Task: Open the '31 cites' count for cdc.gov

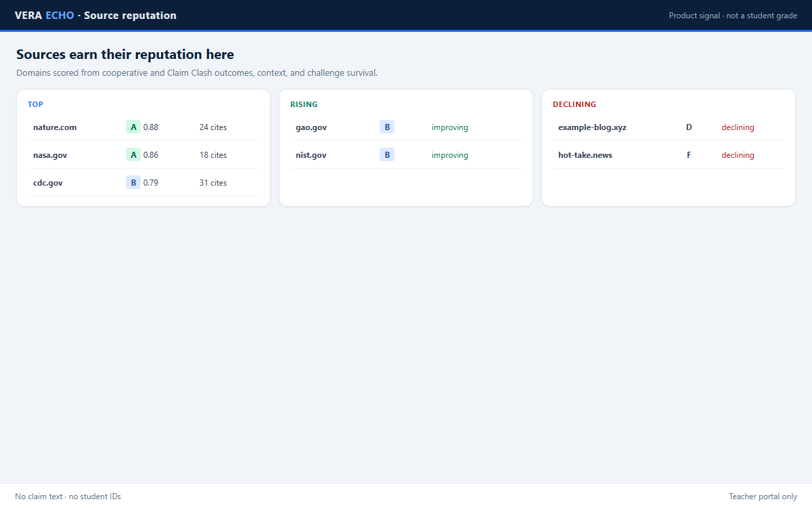Action: point(213,183)
